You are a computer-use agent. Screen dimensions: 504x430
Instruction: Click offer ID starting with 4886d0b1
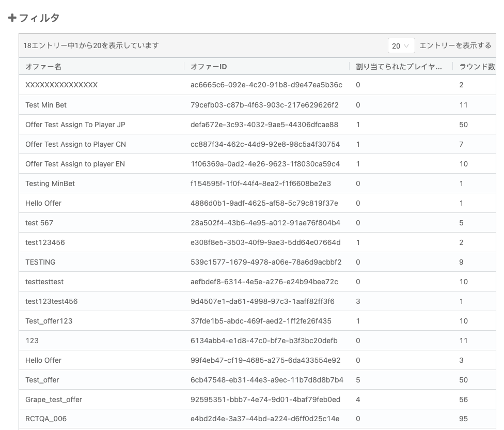coord(264,203)
